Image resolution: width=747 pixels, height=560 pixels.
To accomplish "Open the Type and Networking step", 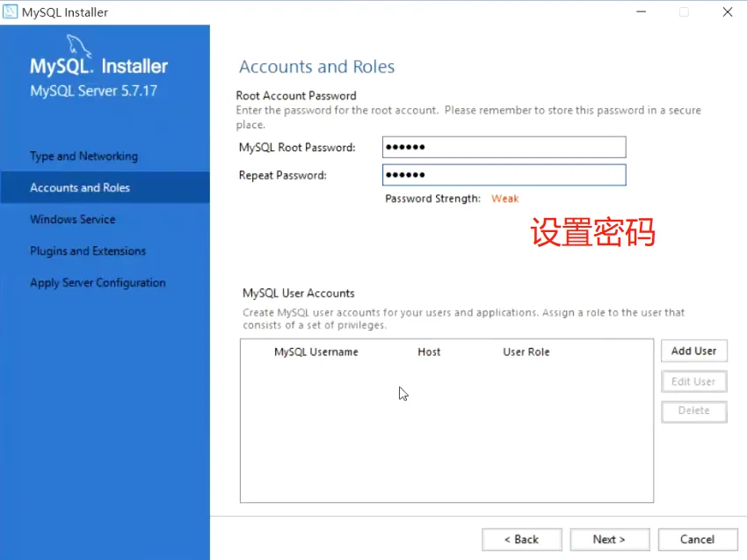I will [x=83, y=156].
